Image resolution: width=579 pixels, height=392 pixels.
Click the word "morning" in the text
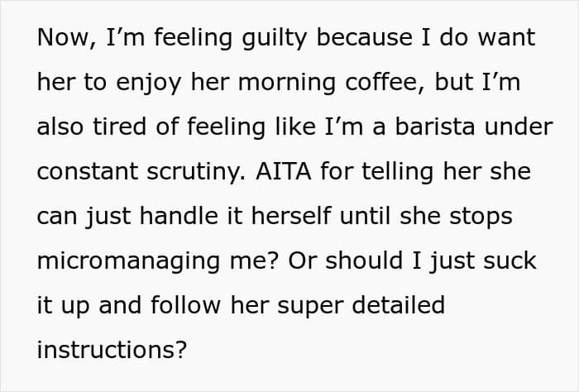click(x=287, y=83)
